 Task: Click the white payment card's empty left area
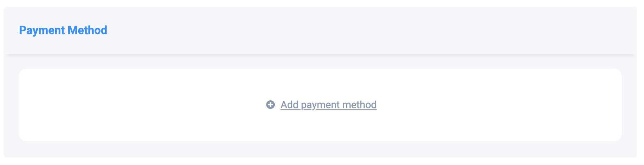point(108,105)
